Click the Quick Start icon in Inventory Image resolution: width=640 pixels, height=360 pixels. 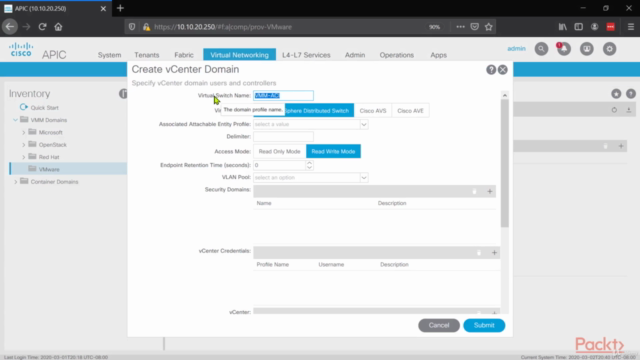click(24, 107)
